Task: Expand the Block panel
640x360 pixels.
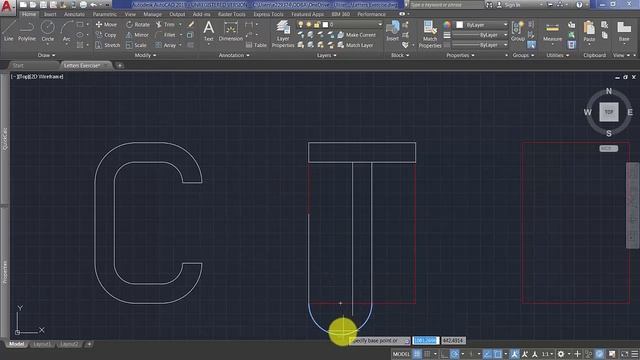Action: (x=400, y=55)
